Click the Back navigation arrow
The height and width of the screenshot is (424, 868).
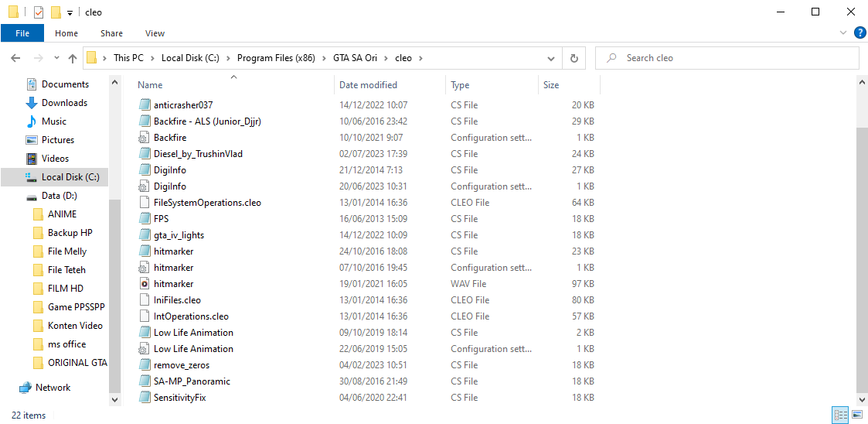point(15,57)
